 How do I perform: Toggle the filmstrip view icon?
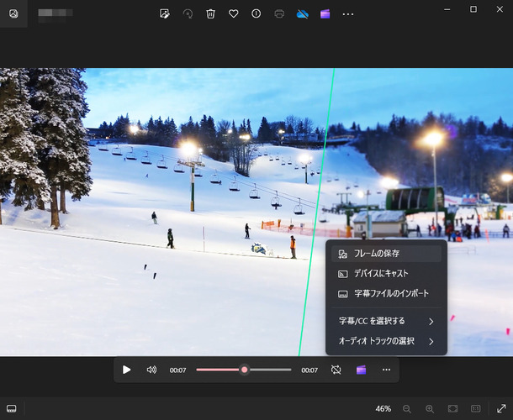pyautogui.click(x=12, y=408)
